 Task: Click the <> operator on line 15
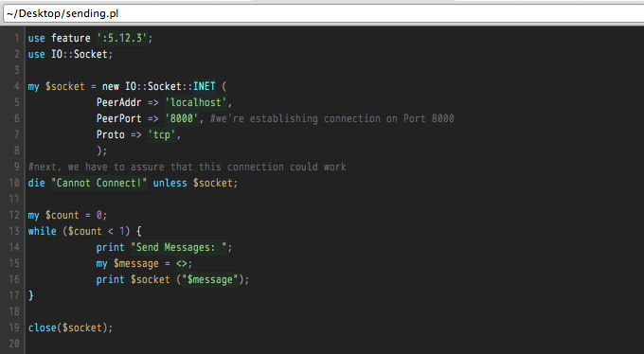tap(182, 264)
